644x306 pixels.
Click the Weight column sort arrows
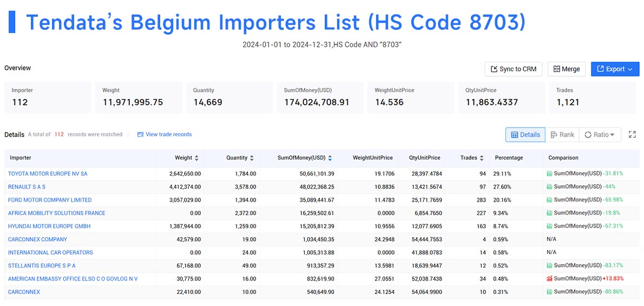pos(196,158)
